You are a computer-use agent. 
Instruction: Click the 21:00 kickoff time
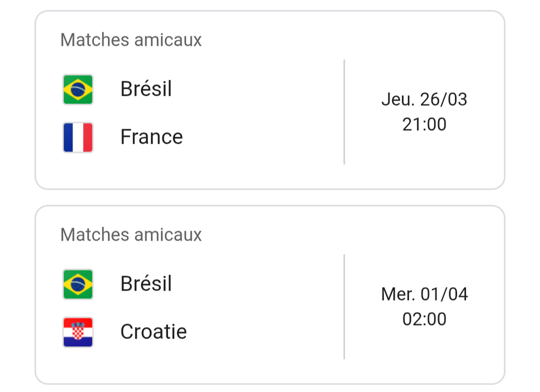424,125
